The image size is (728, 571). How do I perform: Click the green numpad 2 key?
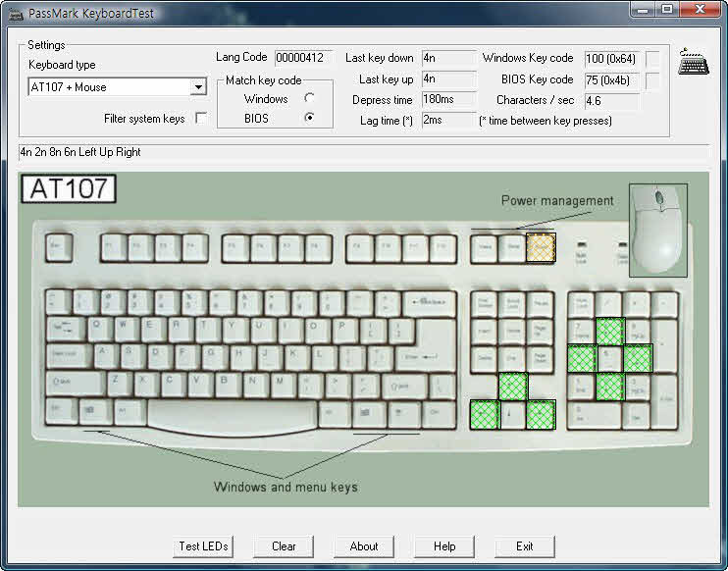[610, 387]
